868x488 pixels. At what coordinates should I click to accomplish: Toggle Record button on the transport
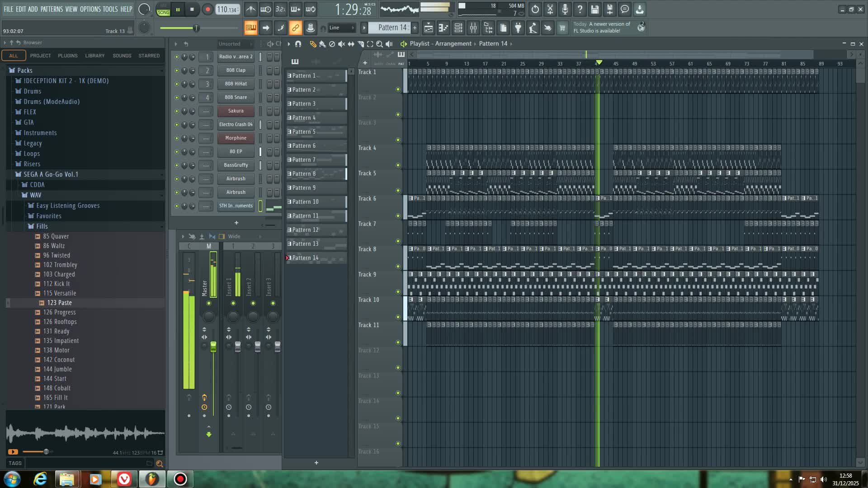[x=208, y=9]
